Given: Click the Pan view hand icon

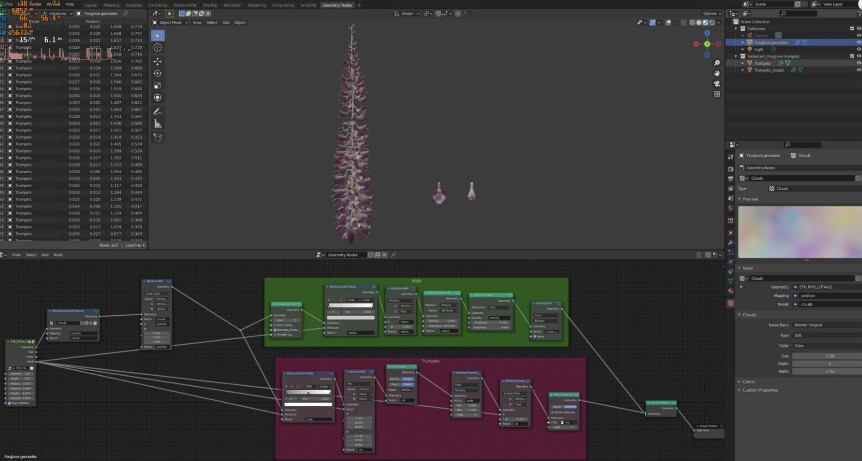Looking at the screenshot, I should pos(717,73).
